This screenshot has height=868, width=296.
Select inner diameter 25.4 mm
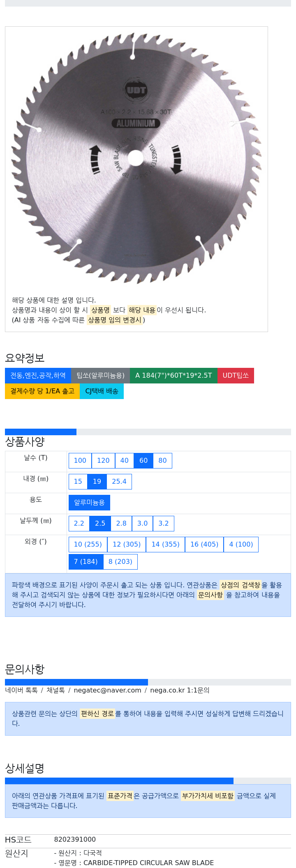(119, 481)
